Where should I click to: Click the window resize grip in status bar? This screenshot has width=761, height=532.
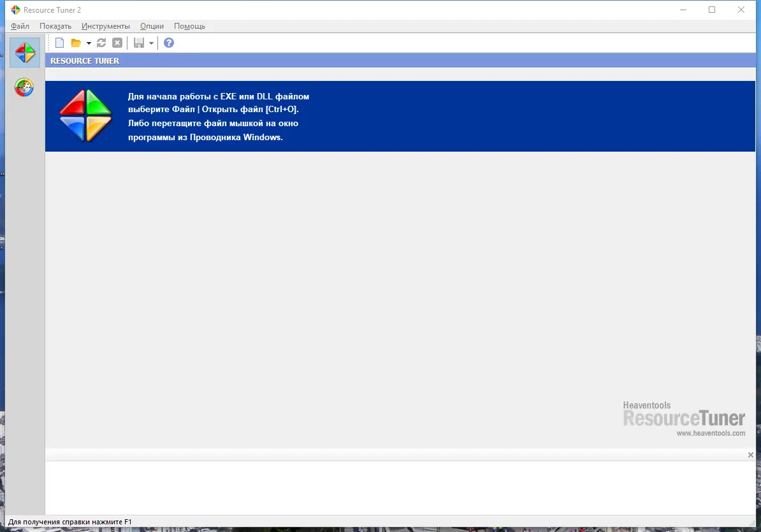752,523
